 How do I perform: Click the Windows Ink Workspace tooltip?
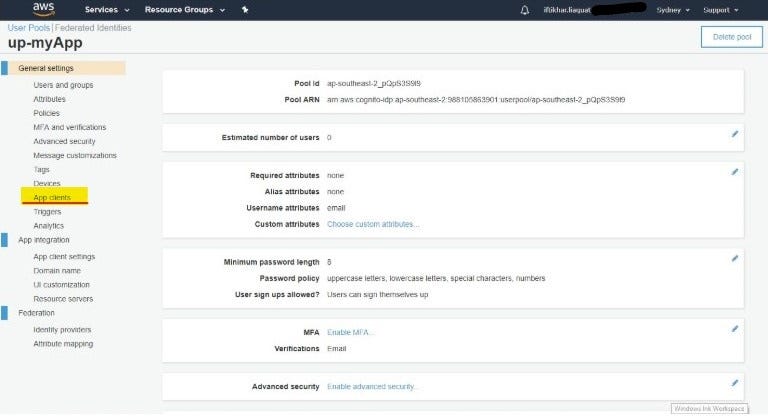click(709, 408)
